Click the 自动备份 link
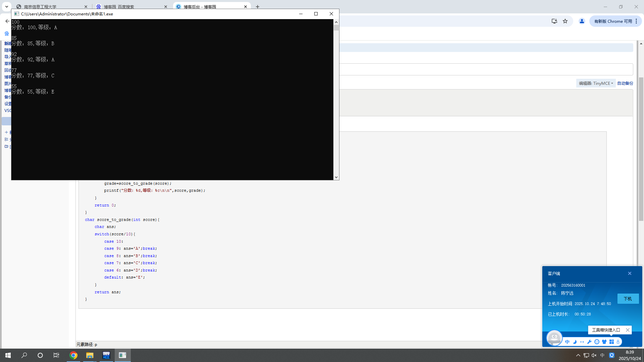 (x=625, y=83)
